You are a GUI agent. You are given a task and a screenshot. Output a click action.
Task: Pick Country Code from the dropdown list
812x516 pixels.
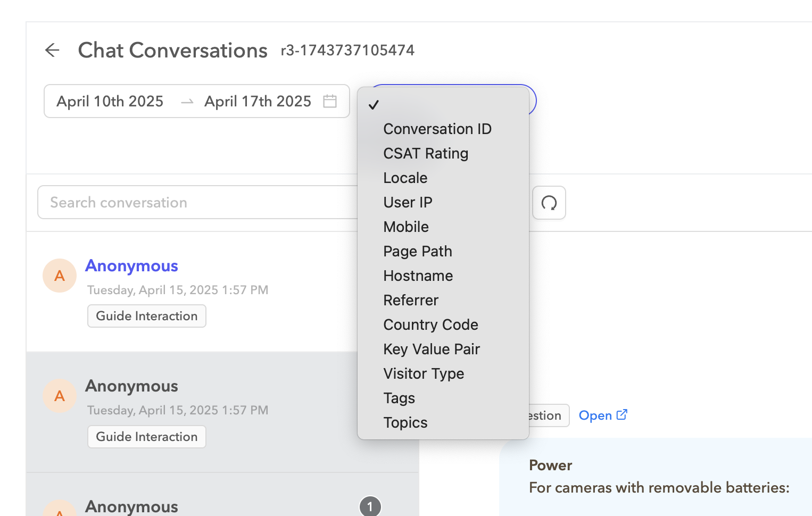pyautogui.click(x=430, y=324)
